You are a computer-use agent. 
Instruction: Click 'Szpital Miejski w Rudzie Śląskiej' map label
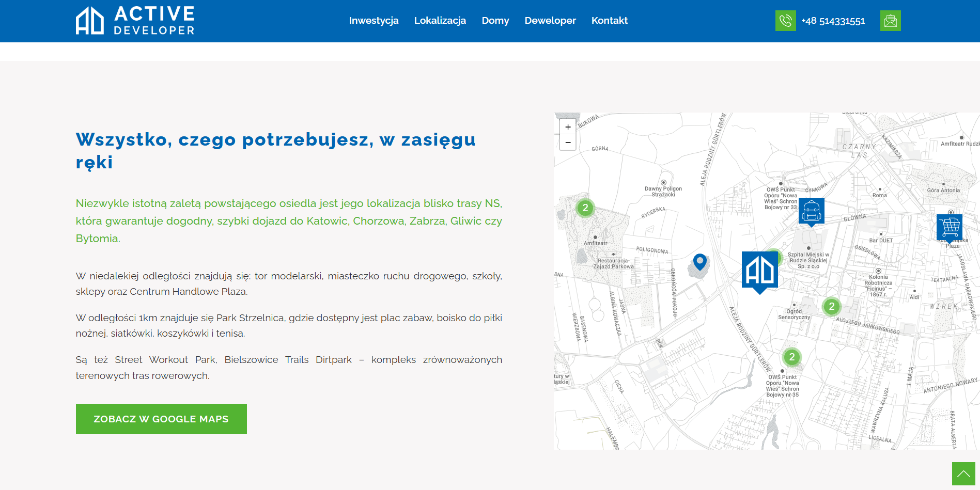coord(808,260)
